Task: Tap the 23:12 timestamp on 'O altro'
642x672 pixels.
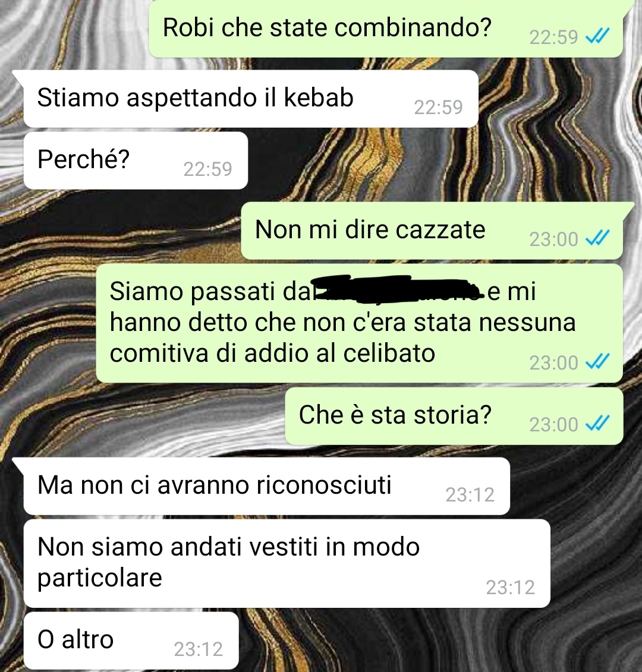Action: point(199,649)
